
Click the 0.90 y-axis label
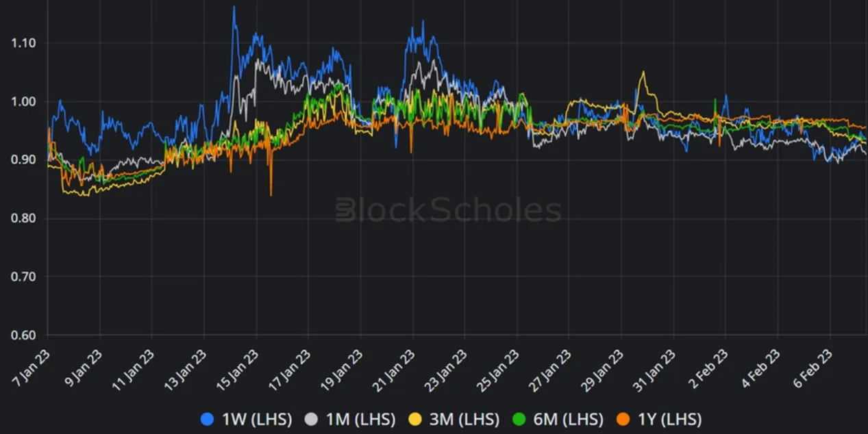23,159
